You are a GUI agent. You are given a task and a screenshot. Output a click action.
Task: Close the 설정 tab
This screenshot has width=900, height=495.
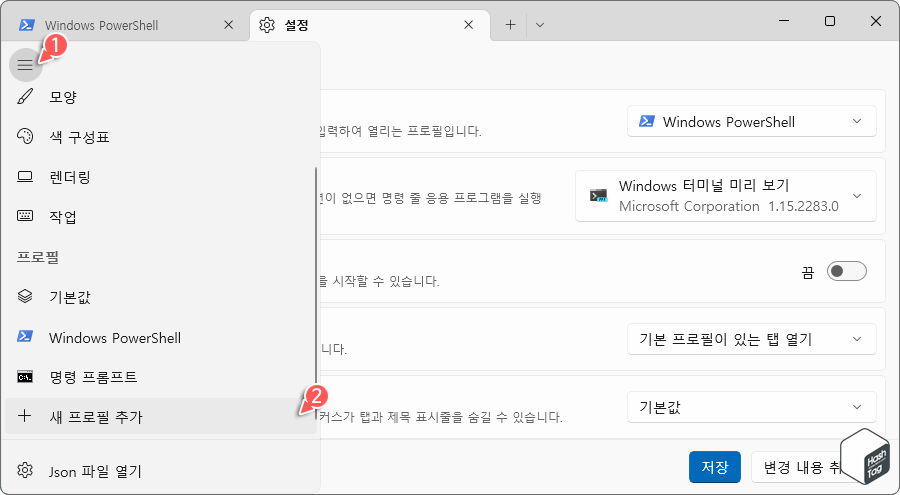468,25
